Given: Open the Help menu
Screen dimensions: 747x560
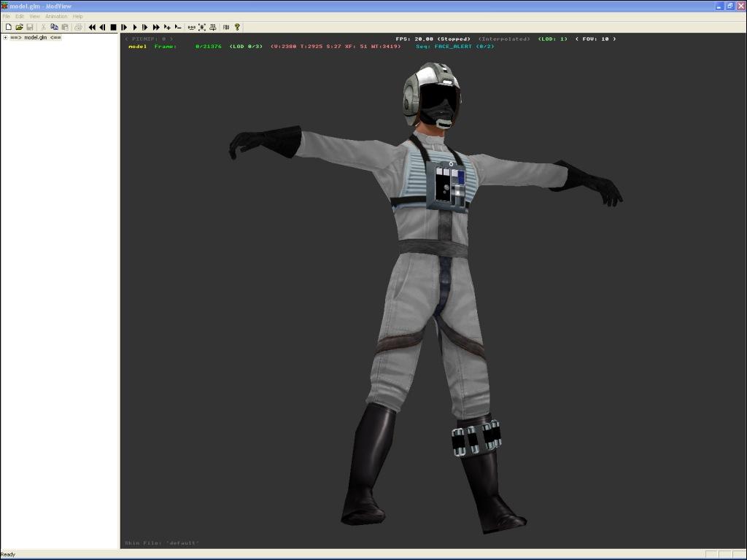Looking at the screenshot, I should (78, 16).
